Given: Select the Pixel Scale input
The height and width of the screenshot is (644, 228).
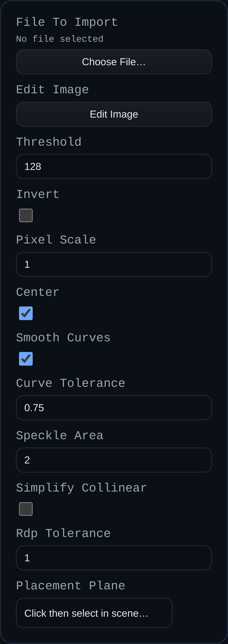Looking at the screenshot, I should (114, 265).
